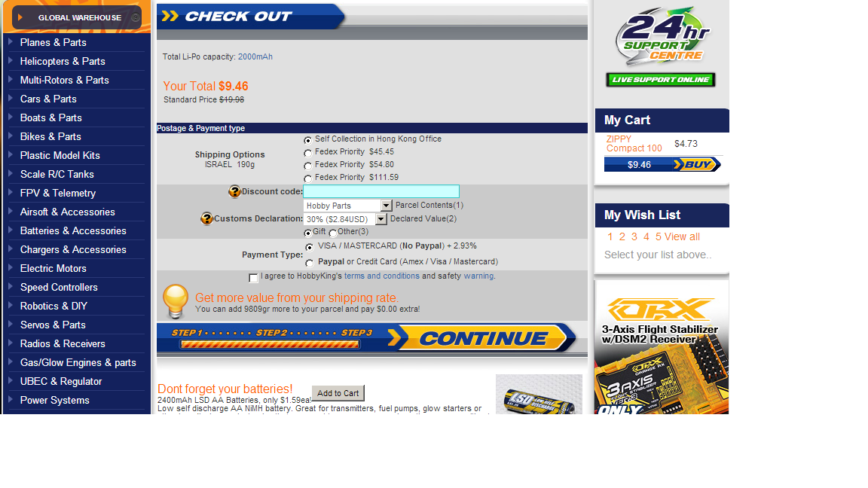This screenshot has width=868, height=488.
Task: Click the arrow beside Electric Motors
Action: [11, 267]
